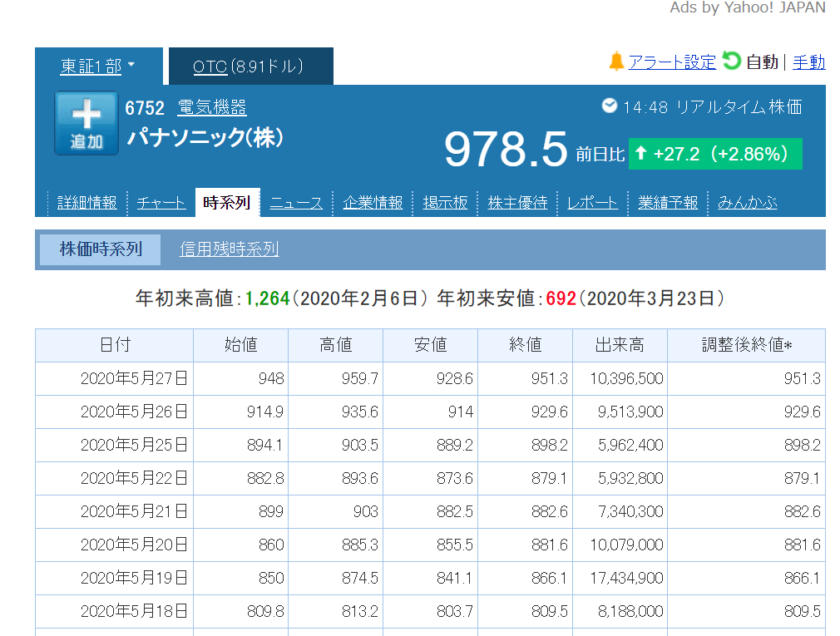Open the 掲示板 tab

[445, 203]
